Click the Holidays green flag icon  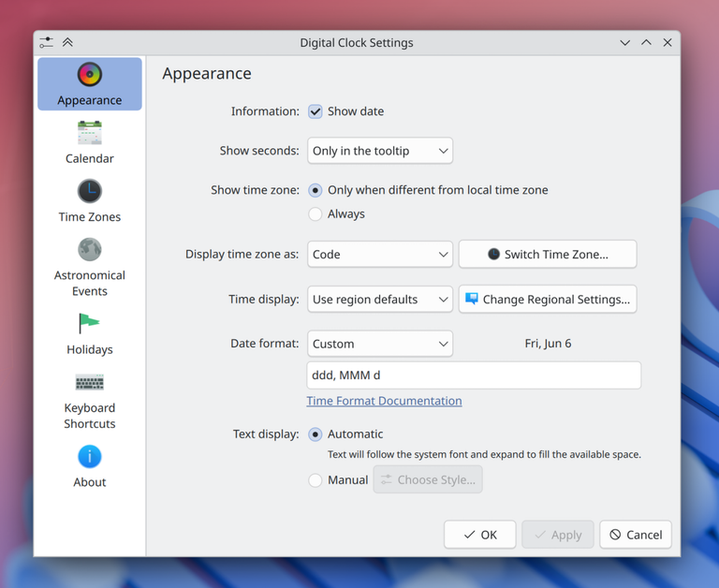pyautogui.click(x=90, y=323)
